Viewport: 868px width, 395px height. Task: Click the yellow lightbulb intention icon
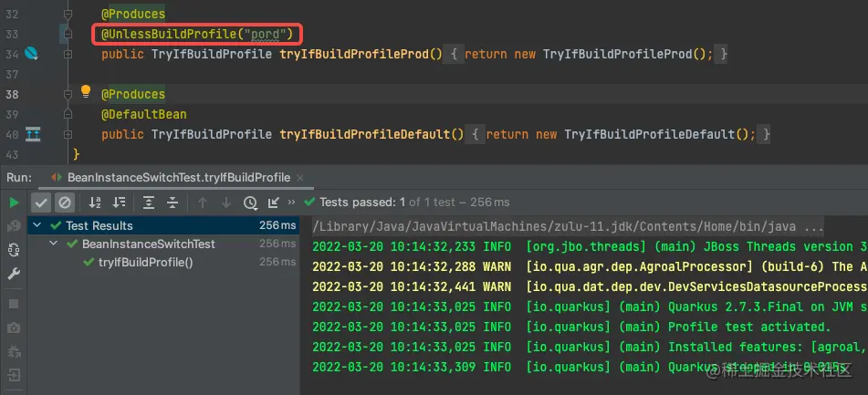coord(85,91)
